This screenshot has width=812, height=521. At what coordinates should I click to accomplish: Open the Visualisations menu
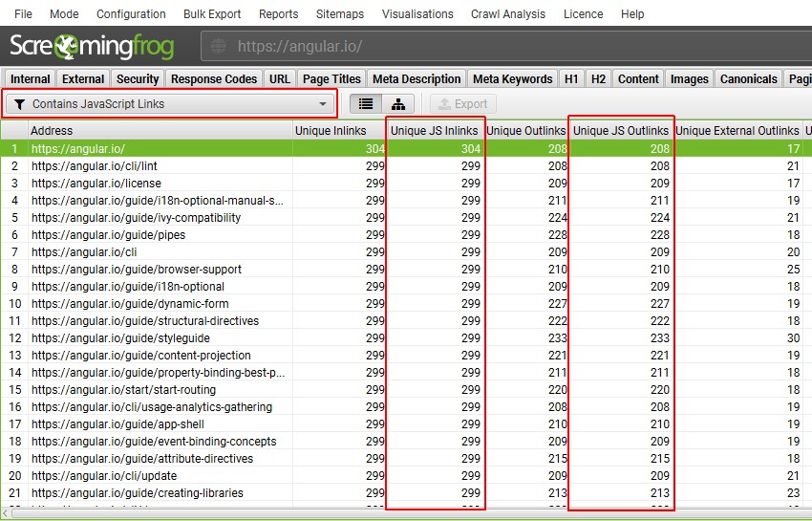point(417,14)
